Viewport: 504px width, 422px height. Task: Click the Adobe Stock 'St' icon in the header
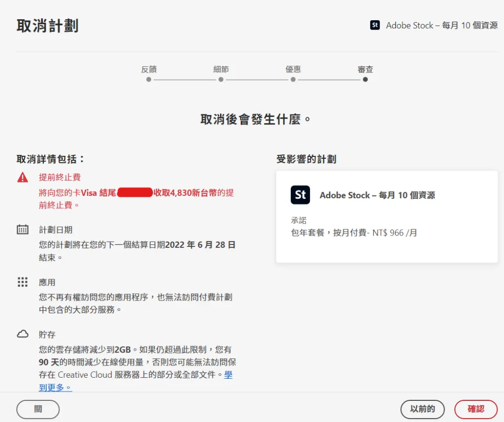[375, 25]
